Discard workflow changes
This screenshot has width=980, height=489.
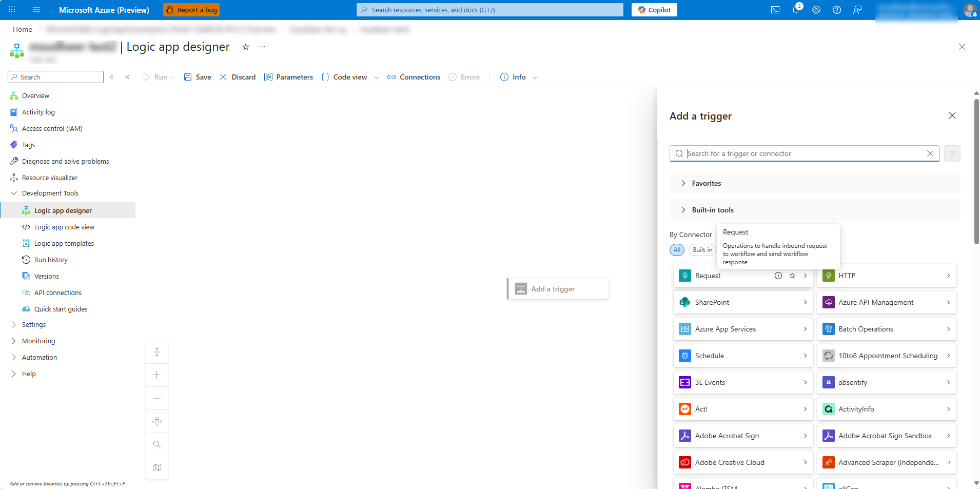click(x=238, y=77)
